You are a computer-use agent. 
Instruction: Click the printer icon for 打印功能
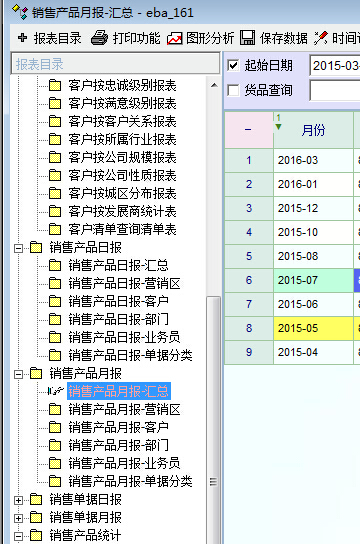[x=99, y=38]
